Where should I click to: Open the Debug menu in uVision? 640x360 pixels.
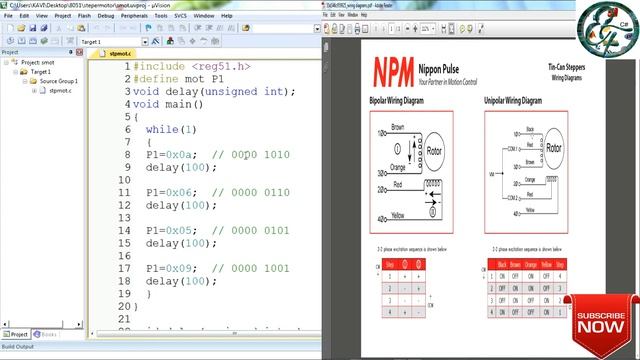click(106, 16)
